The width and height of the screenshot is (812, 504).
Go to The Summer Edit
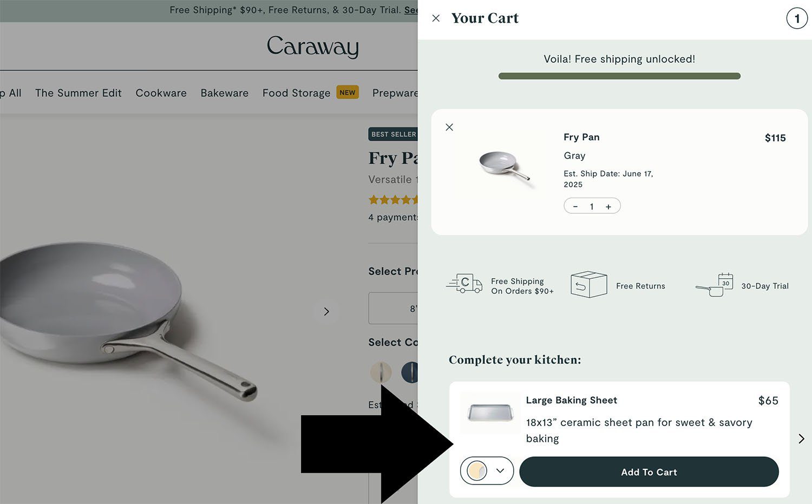tap(78, 93)
